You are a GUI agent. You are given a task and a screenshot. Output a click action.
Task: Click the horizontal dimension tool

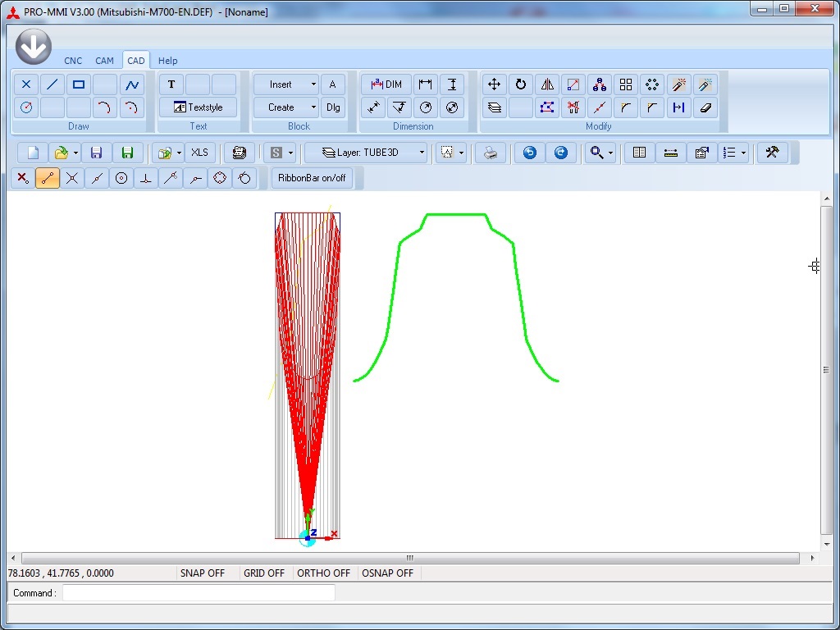click(426, 84)
